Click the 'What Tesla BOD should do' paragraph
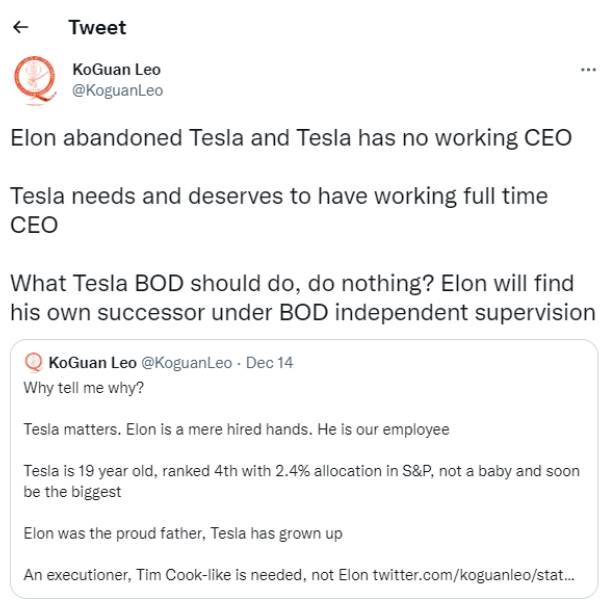600x600 pixels. [x=302, y=297]
